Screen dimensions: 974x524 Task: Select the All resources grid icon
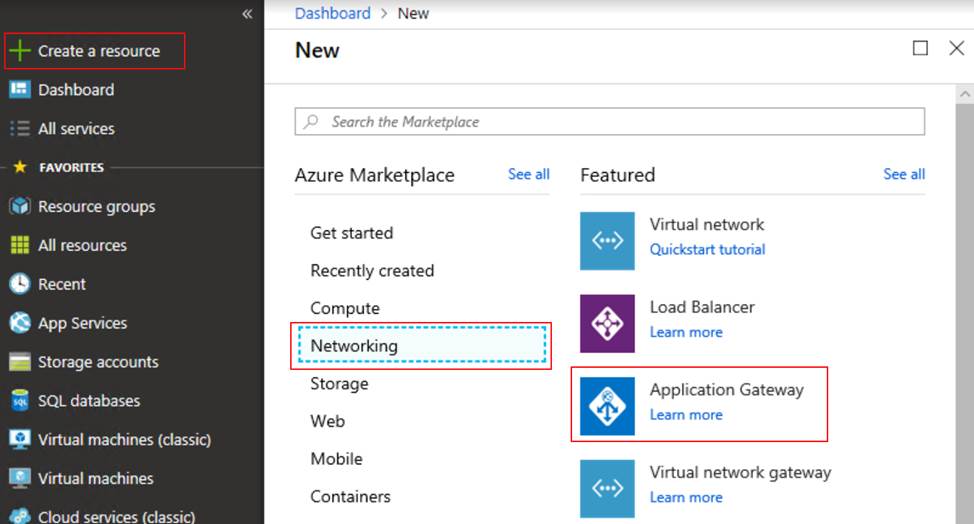coord(20,245)
